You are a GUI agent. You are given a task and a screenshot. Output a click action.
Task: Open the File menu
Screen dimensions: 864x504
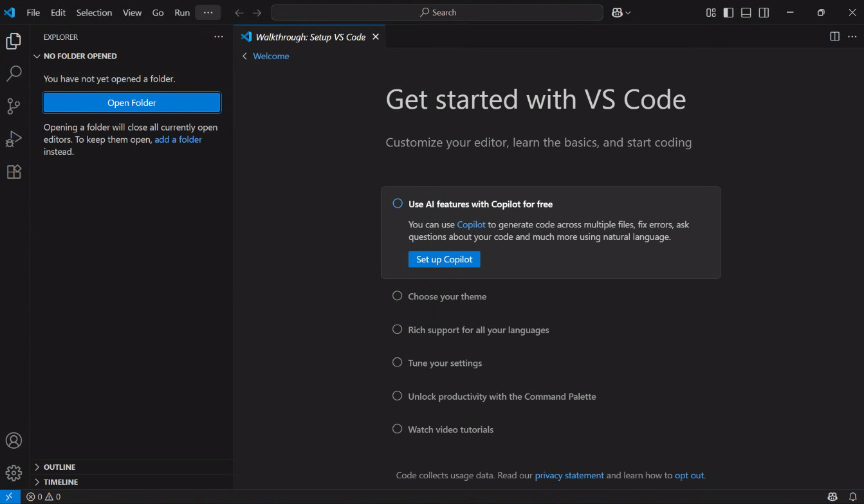click(x=33, y=12)
